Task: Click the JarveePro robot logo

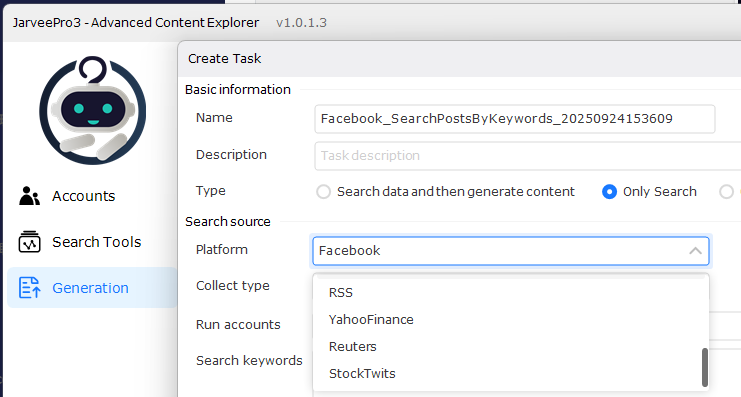Action: (x=93, y=110)
